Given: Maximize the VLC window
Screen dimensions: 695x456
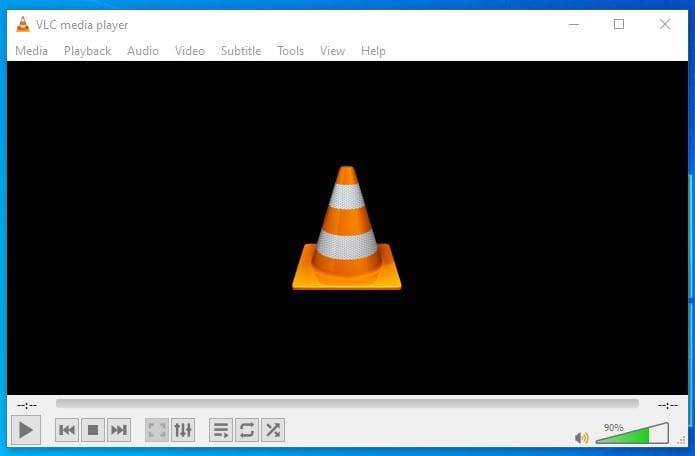Looking at the screenshot, I should point(619,24).
